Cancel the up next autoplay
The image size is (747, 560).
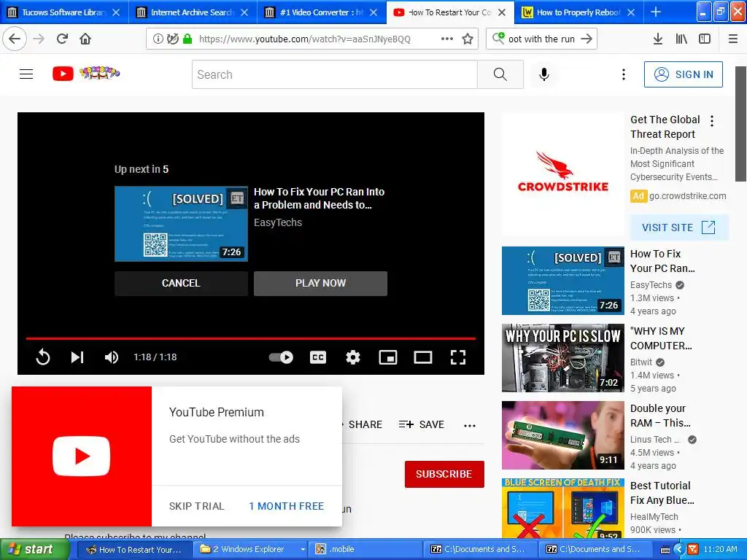point(181,284)
